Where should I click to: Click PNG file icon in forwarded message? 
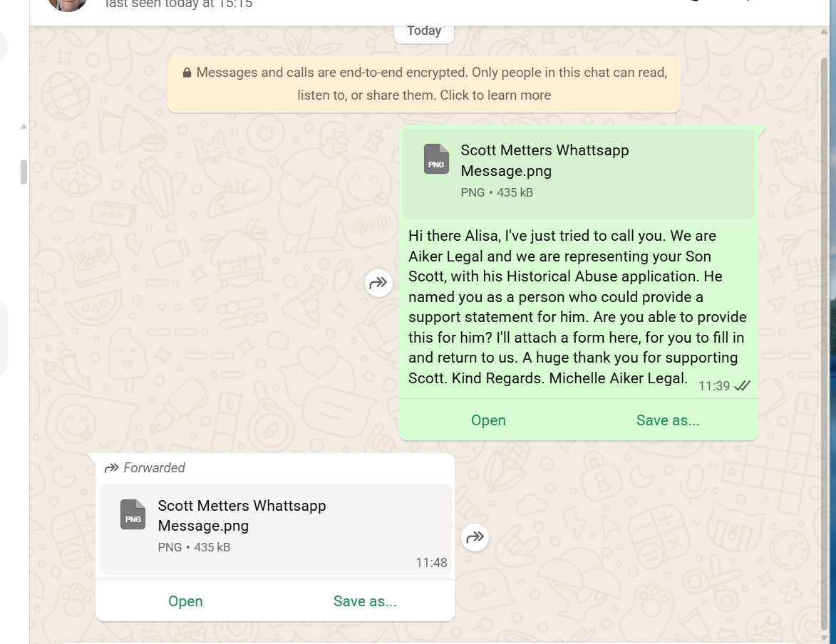[133, 514]
